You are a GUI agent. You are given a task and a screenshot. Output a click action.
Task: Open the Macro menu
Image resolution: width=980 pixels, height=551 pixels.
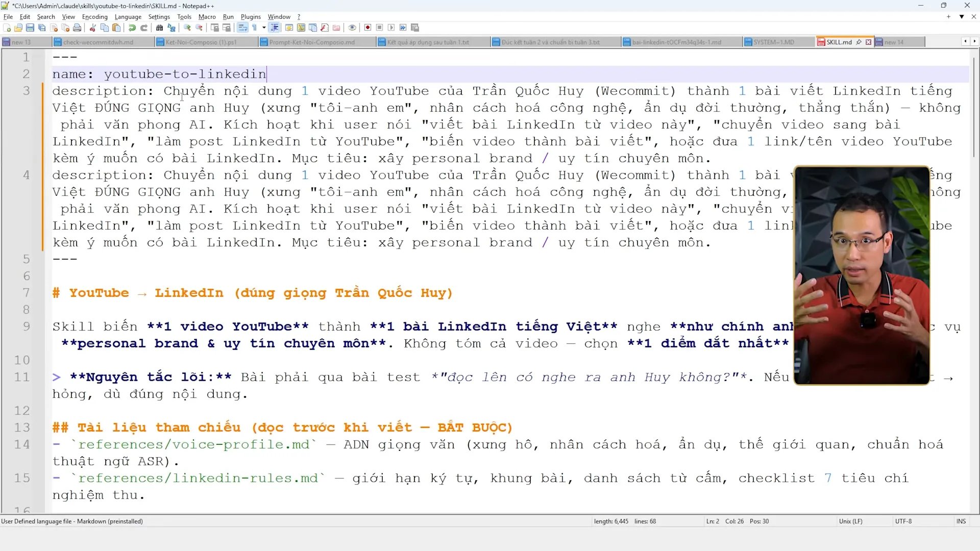point(207,17)
